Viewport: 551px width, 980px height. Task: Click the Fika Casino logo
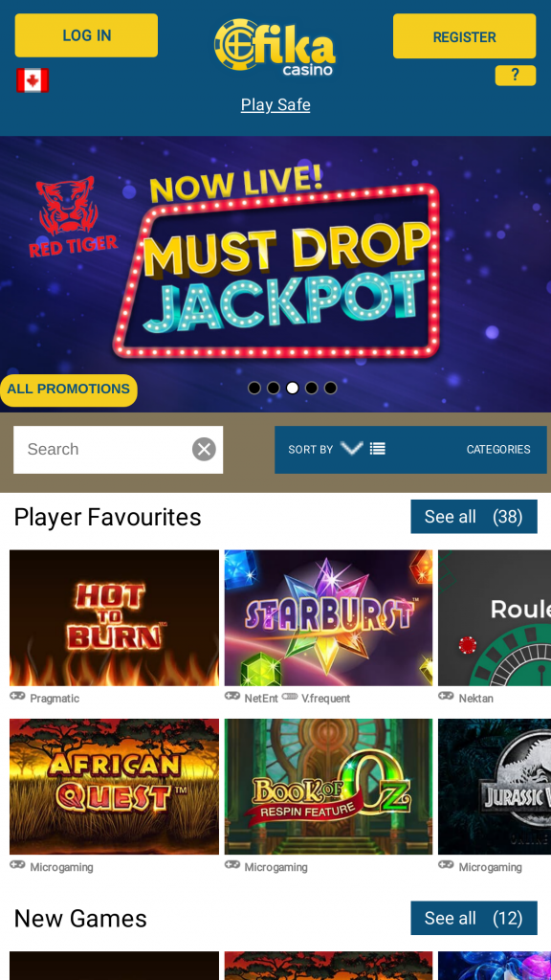tap(275, 47)
